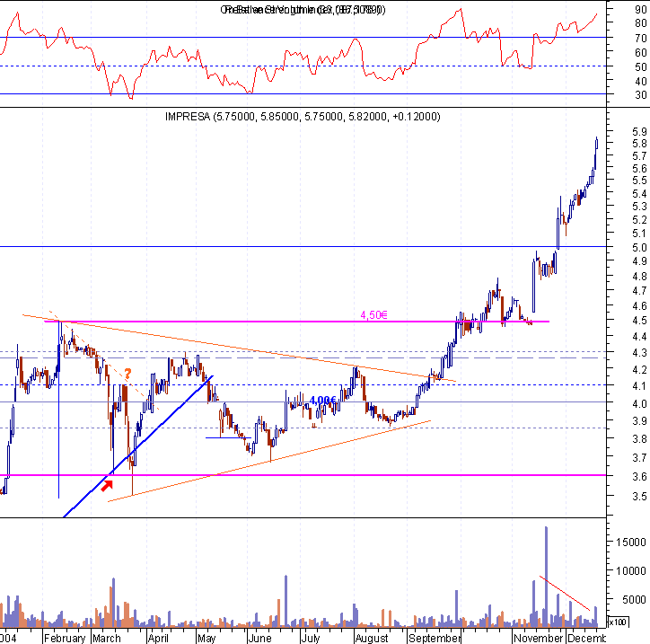Click the 15000 volume axis value

[631, 542]
